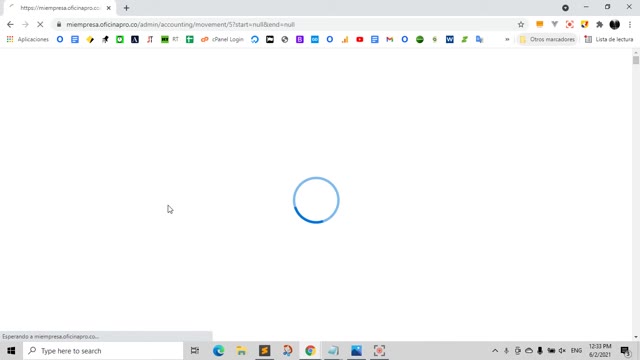The width and height of the screenshot is (640, 360).
Task: Open the Aplicaciones shortcut
Action: [x=28, y=40]
